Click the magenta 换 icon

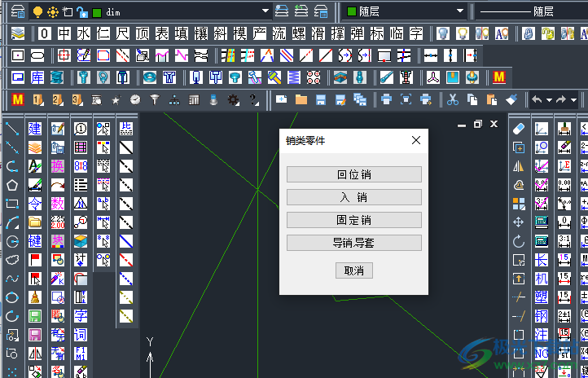tap(58, 166)
